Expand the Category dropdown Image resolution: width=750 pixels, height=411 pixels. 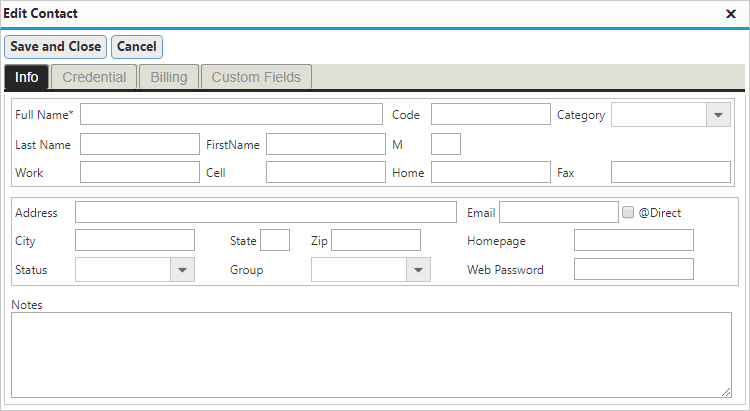[718, 115]
